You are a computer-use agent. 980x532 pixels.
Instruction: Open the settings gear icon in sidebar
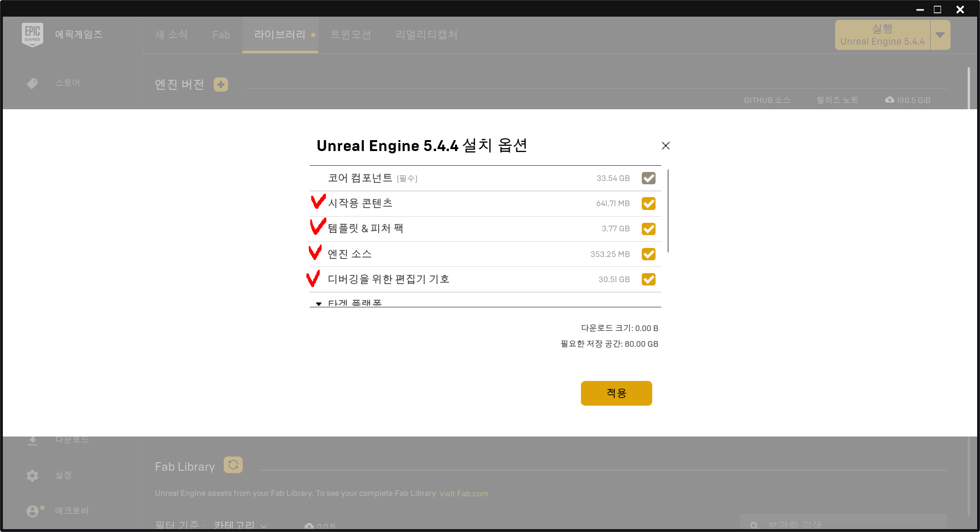coord(32,475)
